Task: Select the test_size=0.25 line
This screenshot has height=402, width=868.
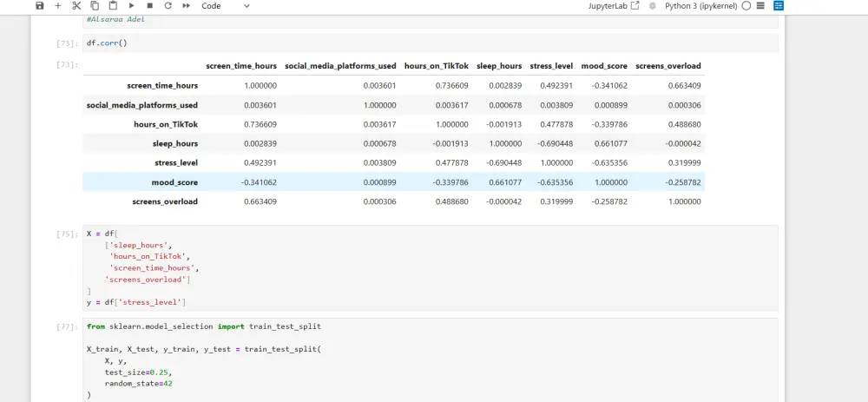Action: point(138,372)
